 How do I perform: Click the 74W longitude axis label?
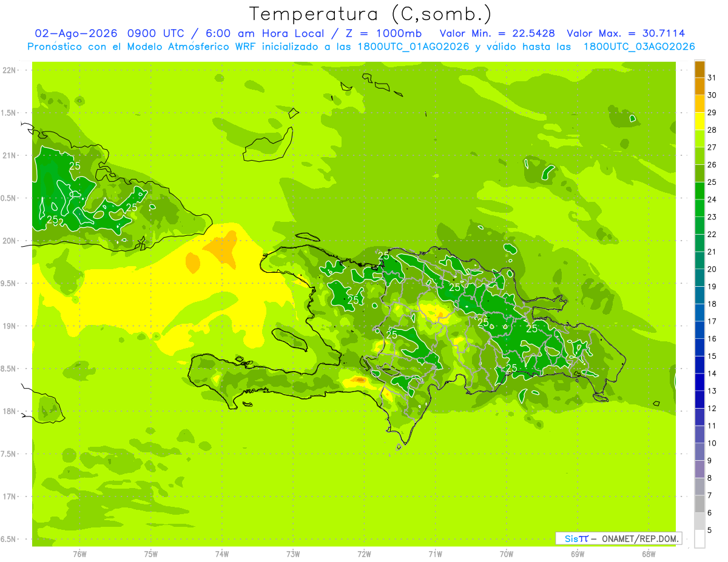tap(221, 554)
